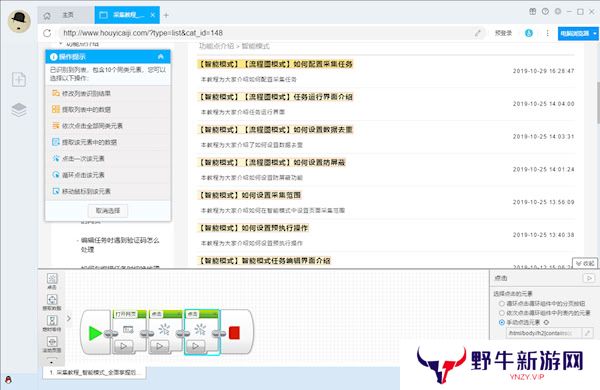This screenshot has width=600, height=390.
Task: Click the crosshair picker beside 手动点选元素
Action: pos(546,322)
